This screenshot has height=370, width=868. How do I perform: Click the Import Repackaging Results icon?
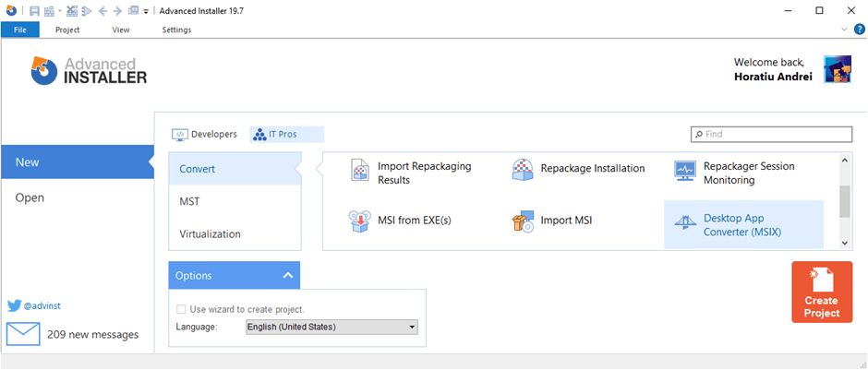[360, 170]
